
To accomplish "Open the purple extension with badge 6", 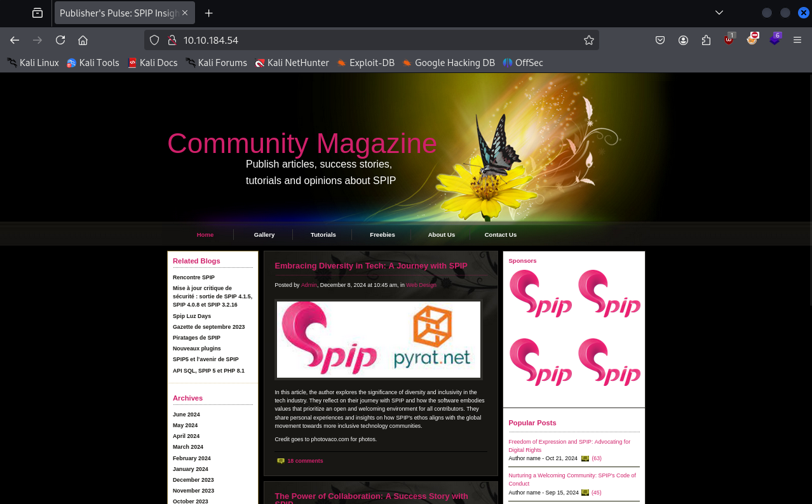I will (775, 39).
